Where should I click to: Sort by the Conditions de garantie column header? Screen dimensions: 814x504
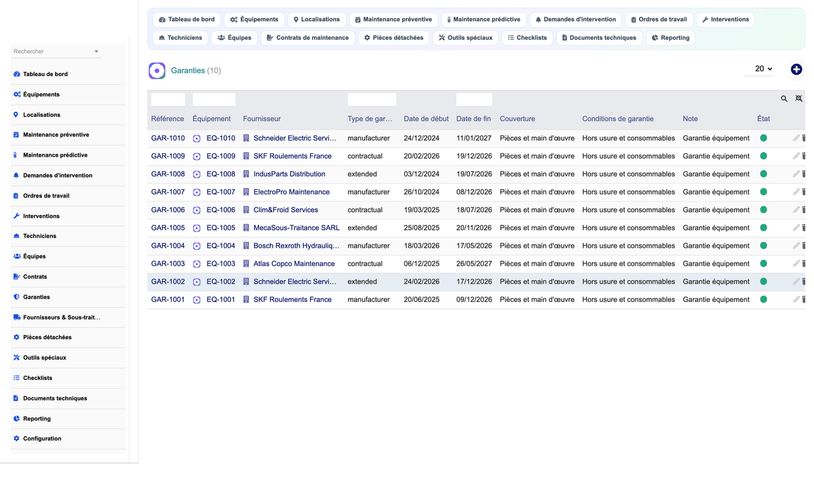(x=618, y=119)
